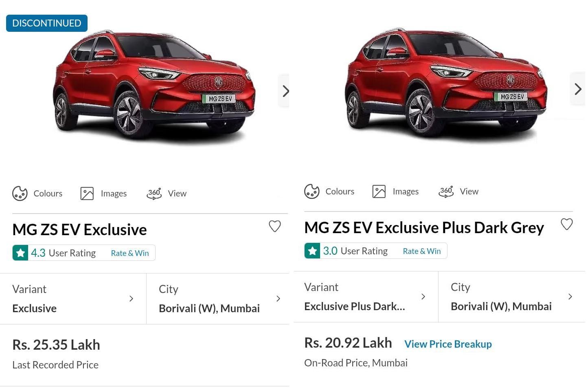Open Images gallery icon for Exclusive Plus Dark Grey
This screenshot has height=388, width=588.
(379, 191)
